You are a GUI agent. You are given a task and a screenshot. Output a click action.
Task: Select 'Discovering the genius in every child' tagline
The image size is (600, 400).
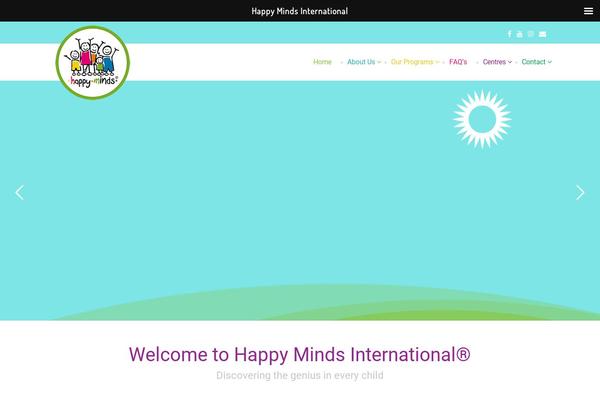pos(300,376)
